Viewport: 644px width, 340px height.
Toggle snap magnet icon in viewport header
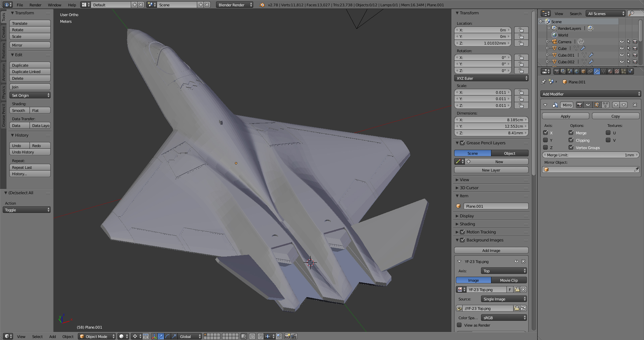click(260, 336)
